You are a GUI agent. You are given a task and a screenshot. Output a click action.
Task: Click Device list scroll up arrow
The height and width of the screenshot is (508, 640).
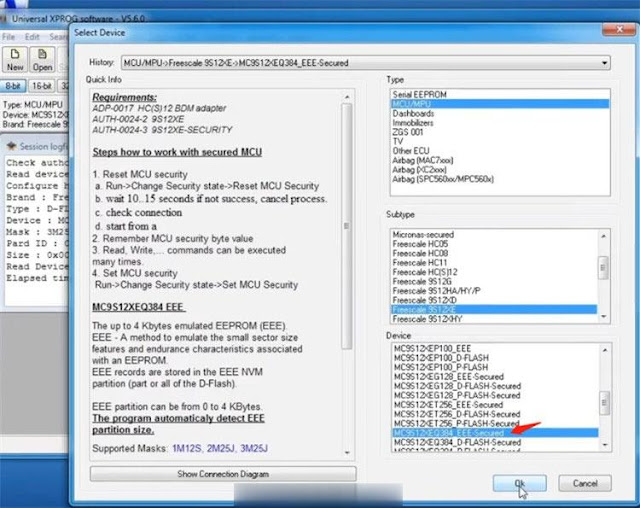605,350
